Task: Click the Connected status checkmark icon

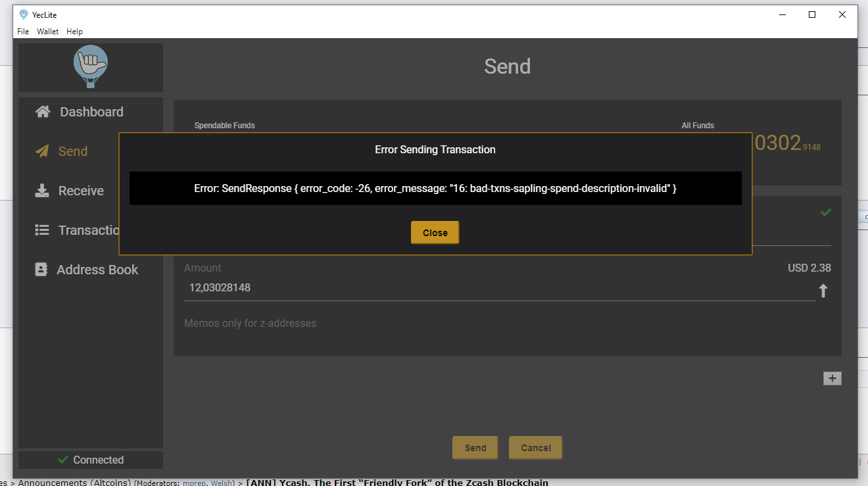Action: [x=63, y=460]
